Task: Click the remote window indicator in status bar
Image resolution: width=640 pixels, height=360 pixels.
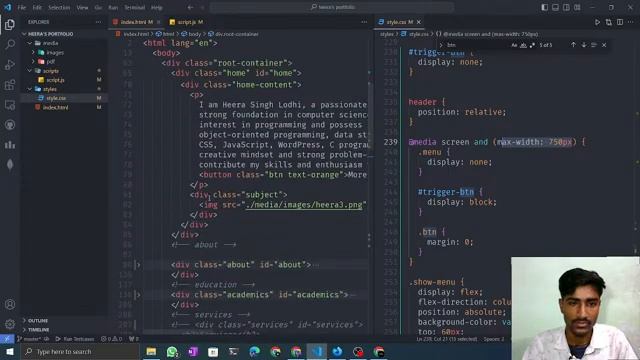Action: point(7,339)
